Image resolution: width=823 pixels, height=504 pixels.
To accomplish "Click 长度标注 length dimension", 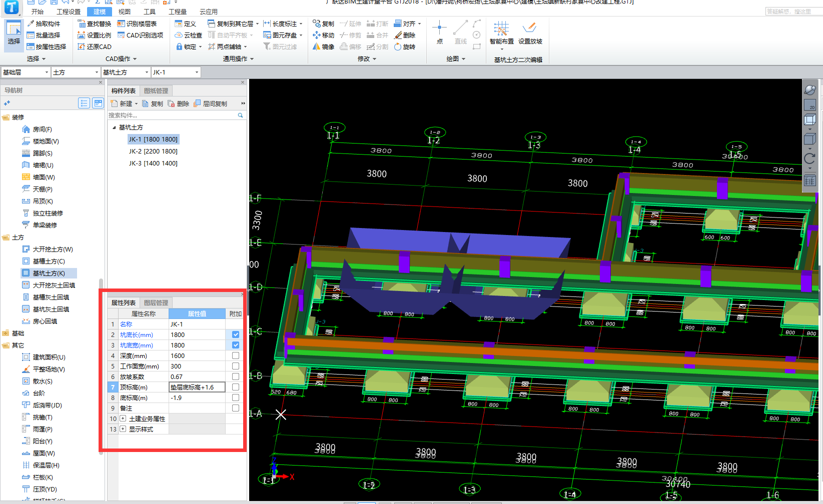I will point(283,23).
